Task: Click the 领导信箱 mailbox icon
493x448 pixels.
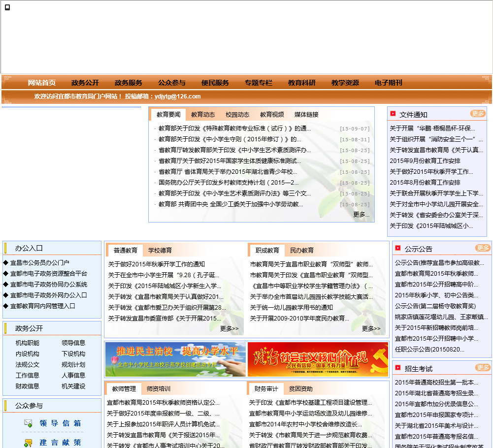Action: click(x=28, y=423)
